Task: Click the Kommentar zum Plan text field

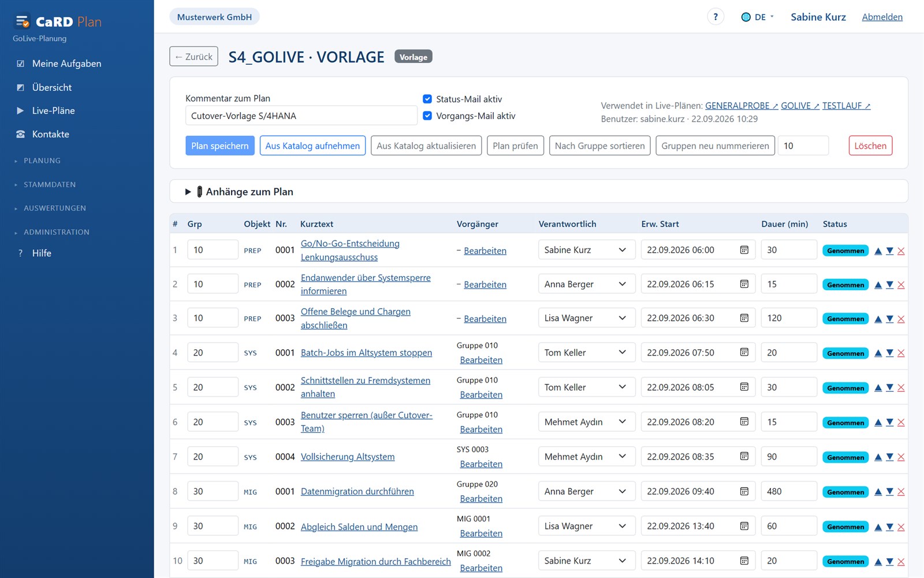Action: (x=301, y=116)
